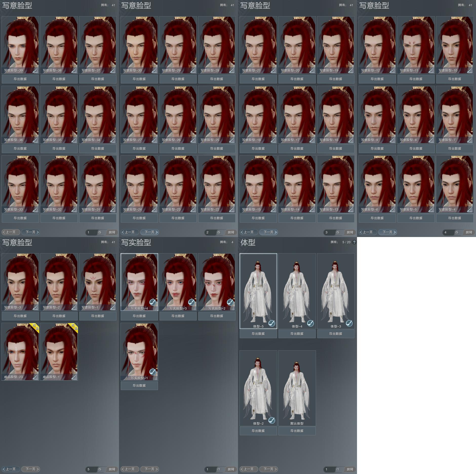This screenshot has height=474, width=476.
Task: Click edit pencil icon on 写意脸型-39
Action: point(35,70)
